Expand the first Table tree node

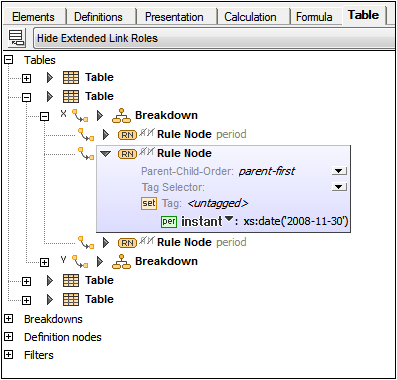point(26,79)
